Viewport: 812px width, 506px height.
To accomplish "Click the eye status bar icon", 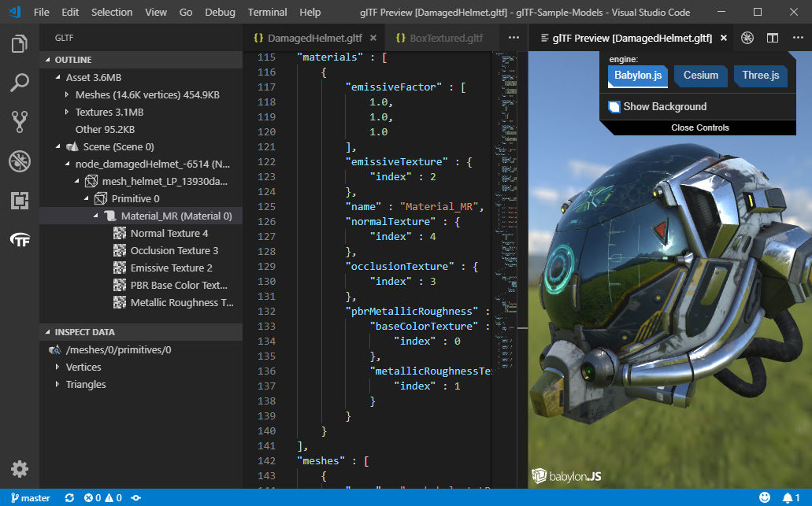I will 135,497.
